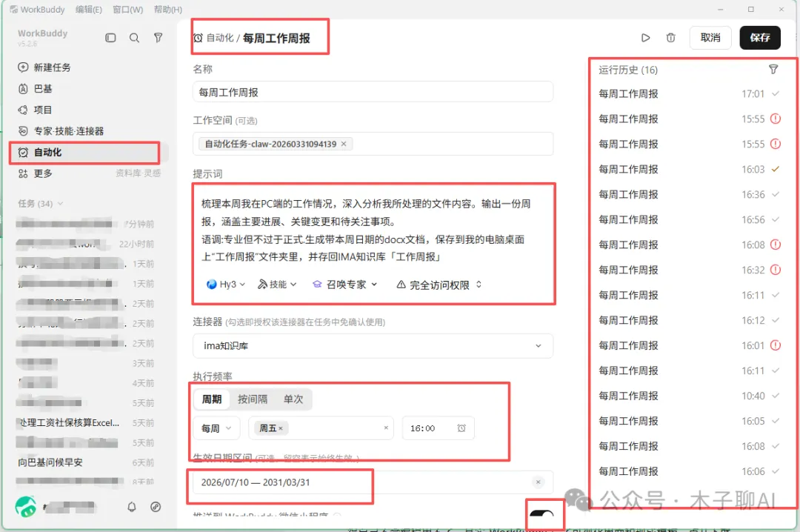Open the Hy3 model dropdown

pyautogui.click(x=226, y=285)
